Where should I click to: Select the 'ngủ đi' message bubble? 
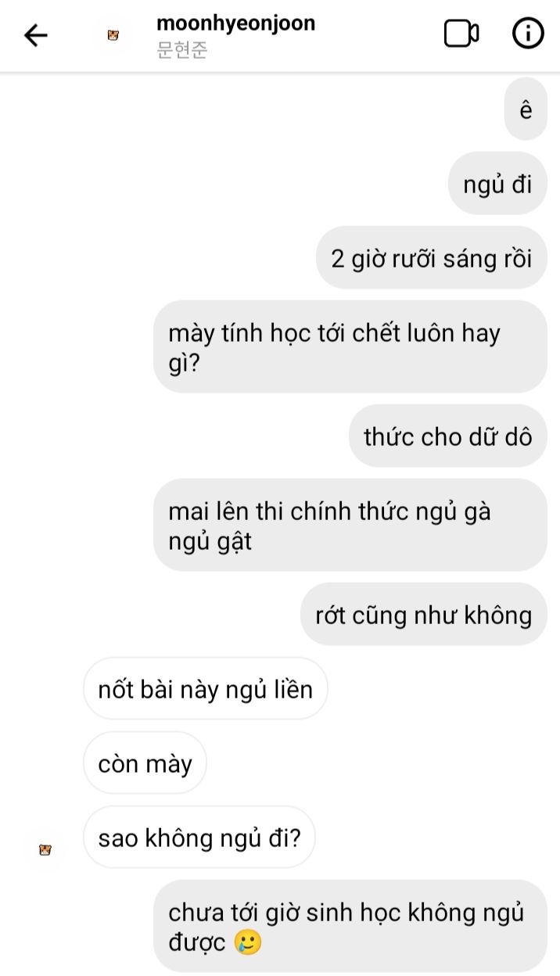coord(497,185)
